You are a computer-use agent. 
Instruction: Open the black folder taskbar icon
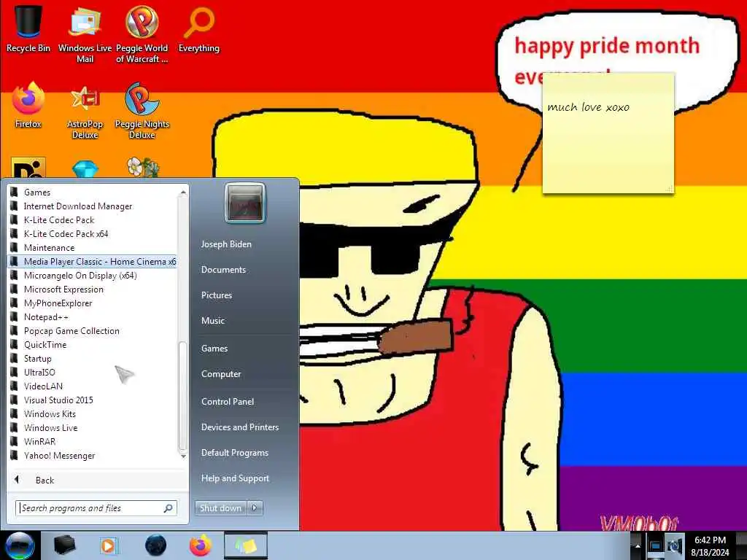pos(64,545)
